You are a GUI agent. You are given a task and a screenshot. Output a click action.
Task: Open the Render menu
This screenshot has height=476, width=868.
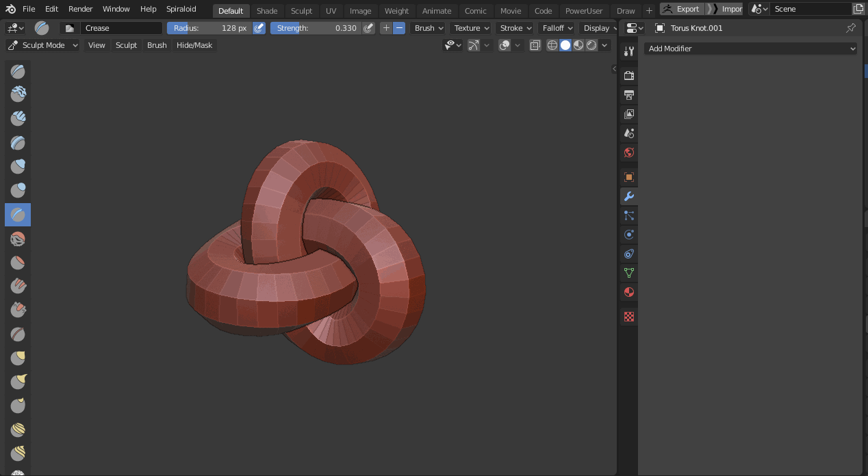coord(80,9)
